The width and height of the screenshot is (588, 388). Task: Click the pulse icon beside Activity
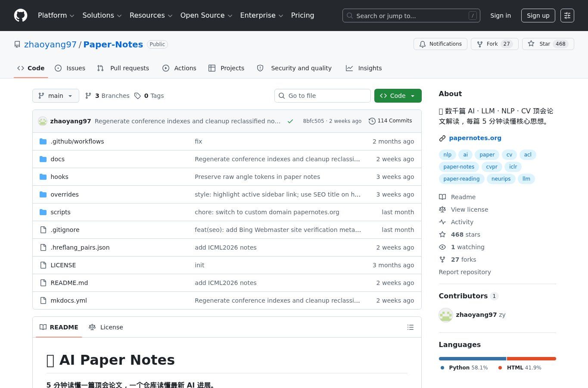[442, 222]
